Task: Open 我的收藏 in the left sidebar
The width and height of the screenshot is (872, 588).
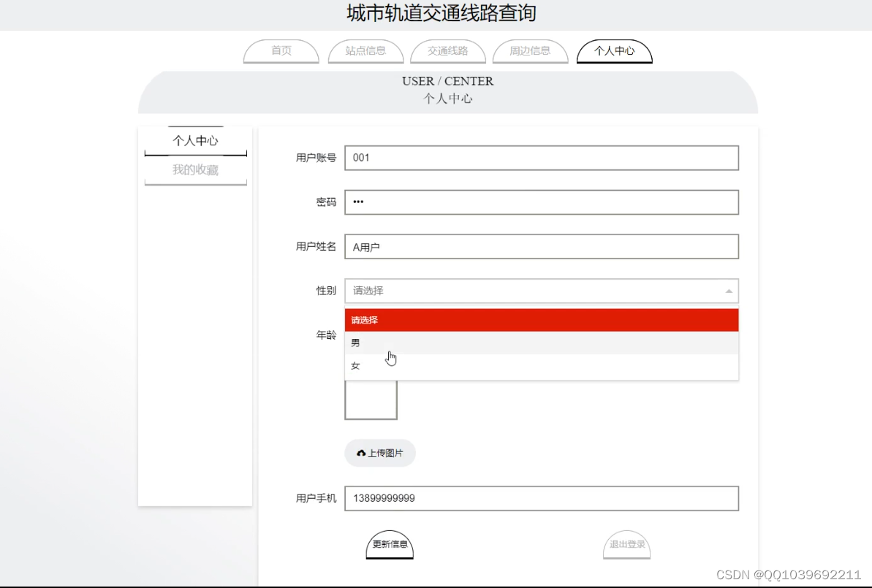Action: tap(195, 169)
